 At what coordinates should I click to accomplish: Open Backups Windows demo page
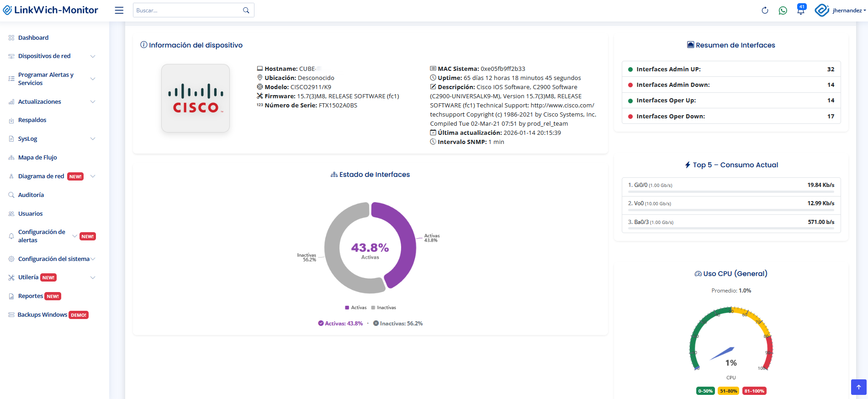(42, 315)
